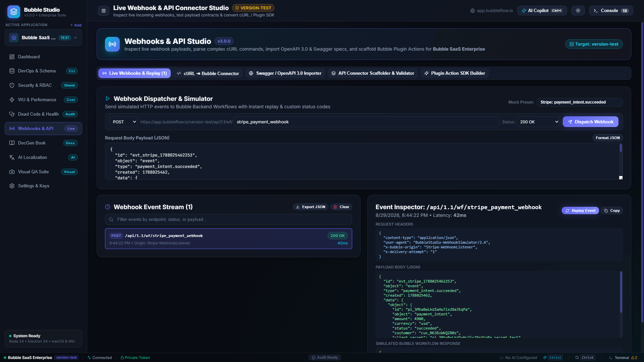Click the page vertical scrollbar on right edge
This screenshot has height=362, width=644.
tap(642, 173)
